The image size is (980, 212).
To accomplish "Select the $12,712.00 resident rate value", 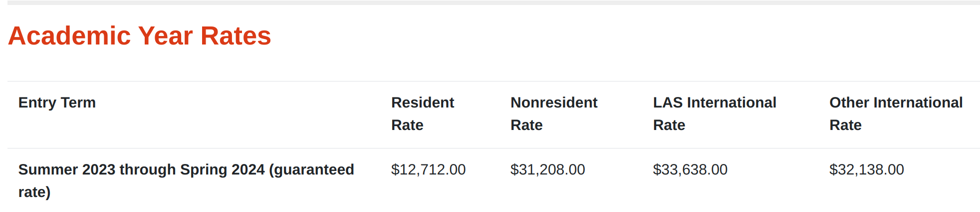I will coord(428,169).
